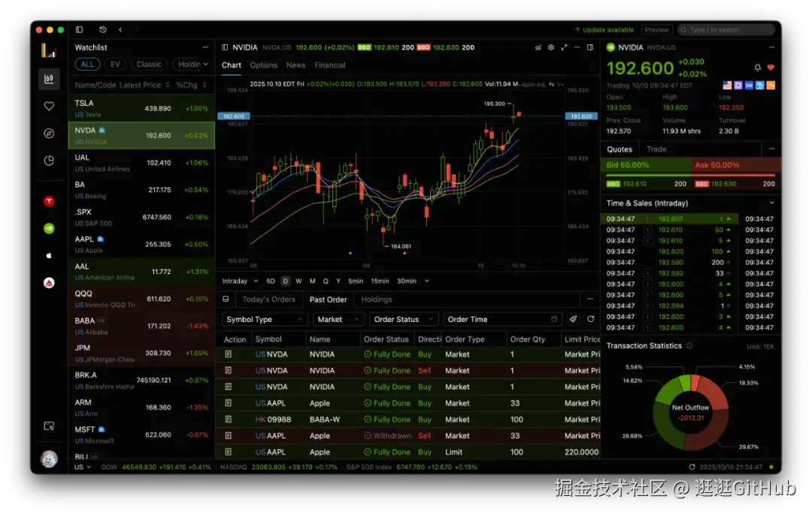Select the 5D chart period
812x514 pixels.
point(271,281)
